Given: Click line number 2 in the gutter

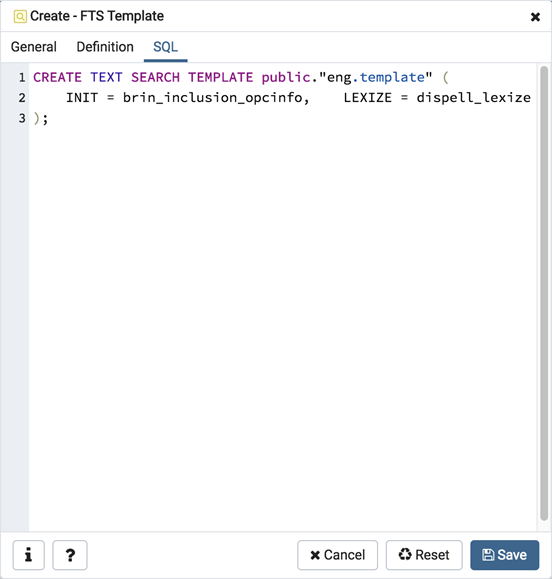Looking at the screenshot, I should point(22,98).
